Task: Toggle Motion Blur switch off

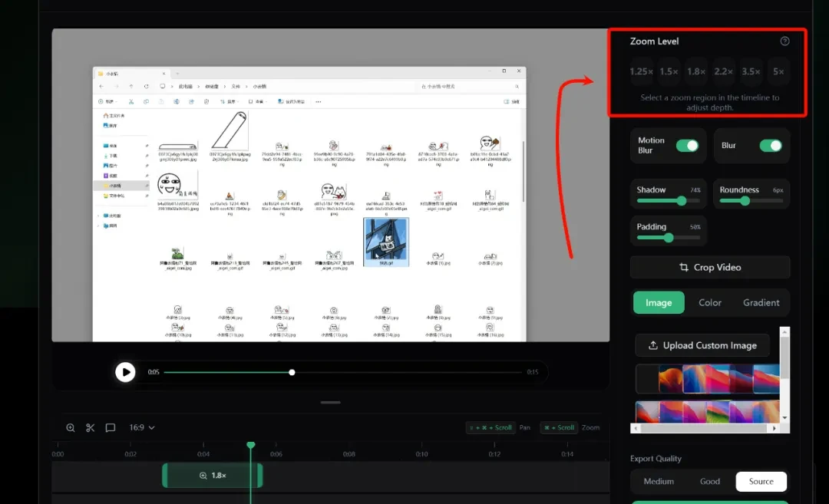Action: click(687, 145)
